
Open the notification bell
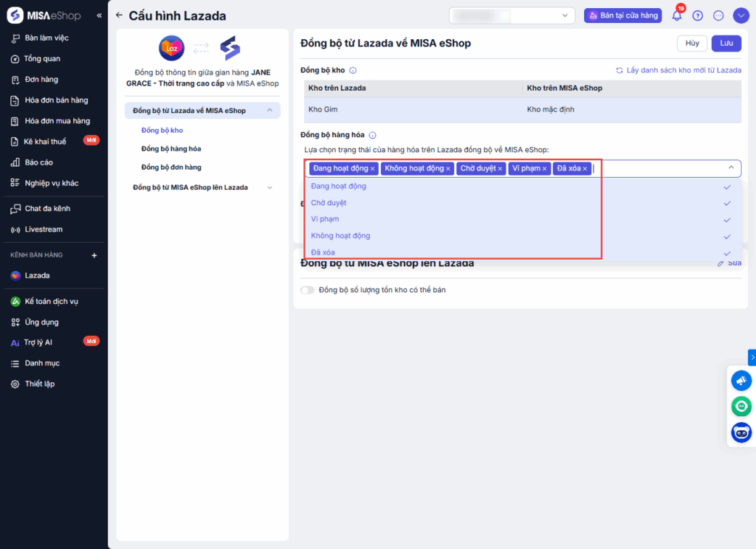(677, 15)
